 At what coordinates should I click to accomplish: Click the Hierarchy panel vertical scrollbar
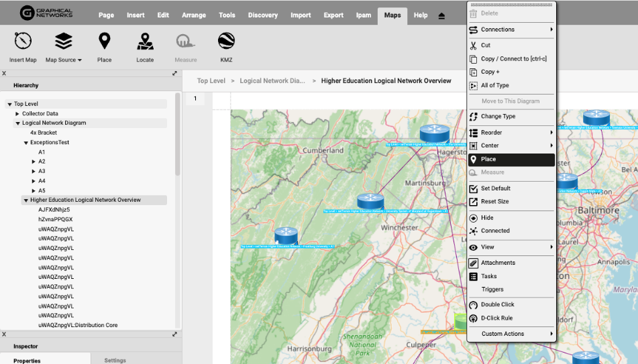[178, 134]
